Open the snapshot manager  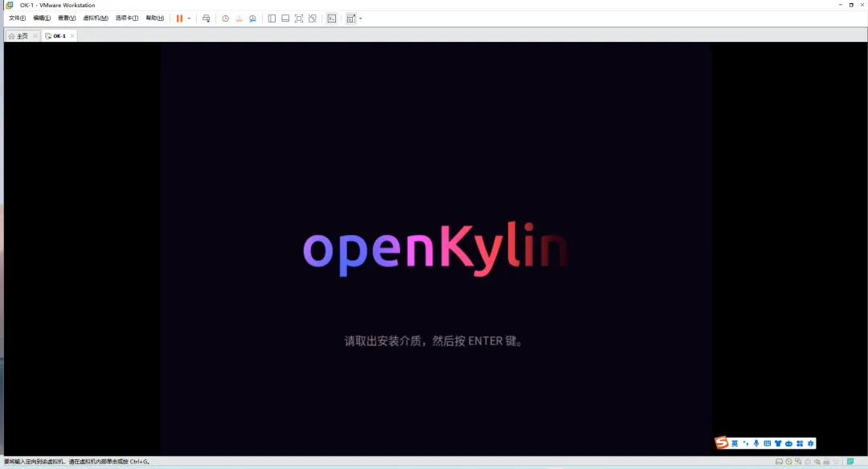tap(252, 19)
